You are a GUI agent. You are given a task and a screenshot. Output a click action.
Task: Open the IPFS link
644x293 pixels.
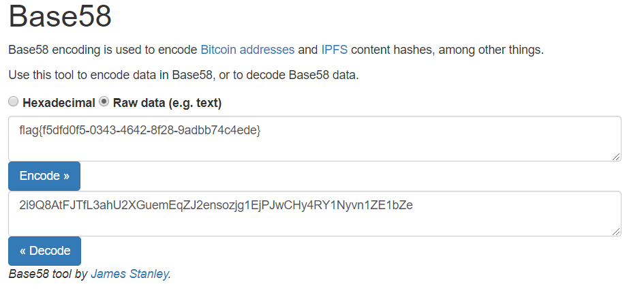[x=335, y=50]
